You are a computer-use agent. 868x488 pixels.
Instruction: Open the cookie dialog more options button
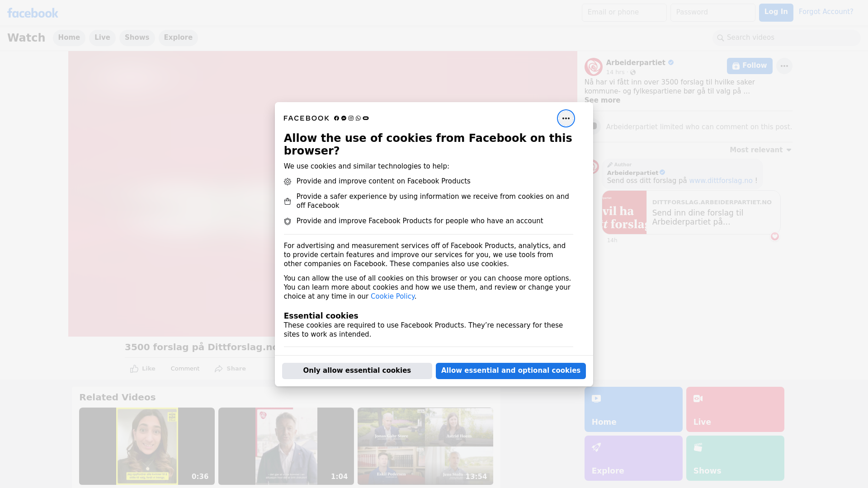[566, 118]
